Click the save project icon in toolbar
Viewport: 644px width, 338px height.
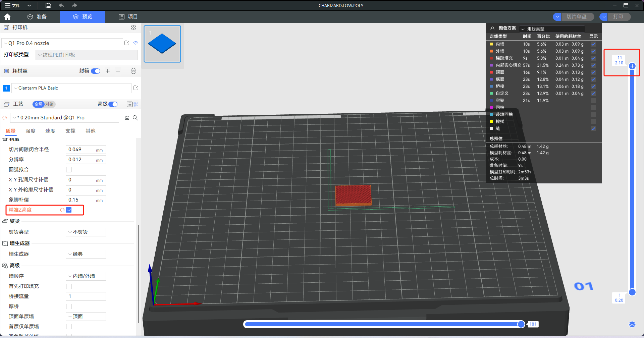(48, 5)
